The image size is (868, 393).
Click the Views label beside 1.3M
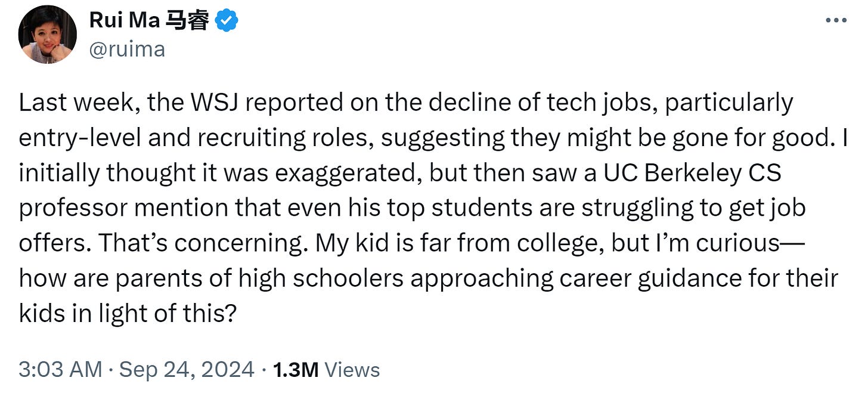(352, 370)
